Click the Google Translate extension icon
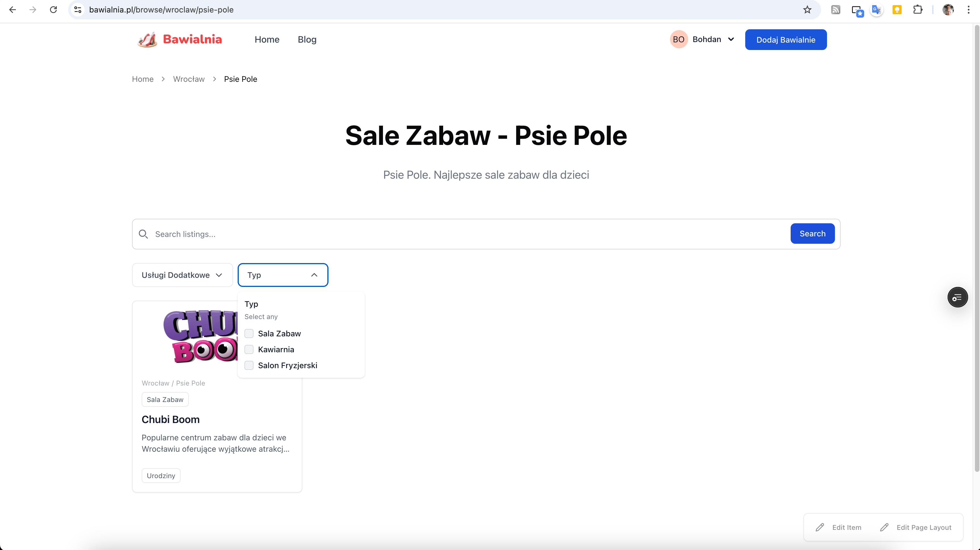This screenshot has height=550, width=980. (876, 9)
